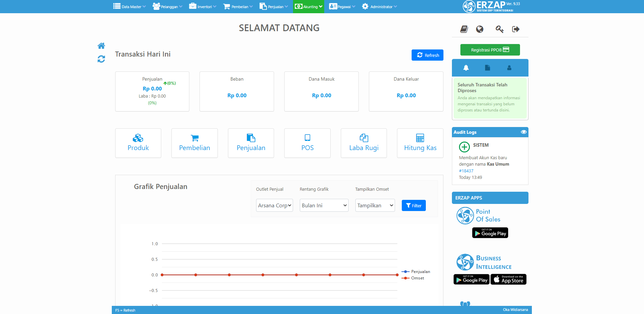
Task: Open the book manual icon
Action: coord(464,29)
